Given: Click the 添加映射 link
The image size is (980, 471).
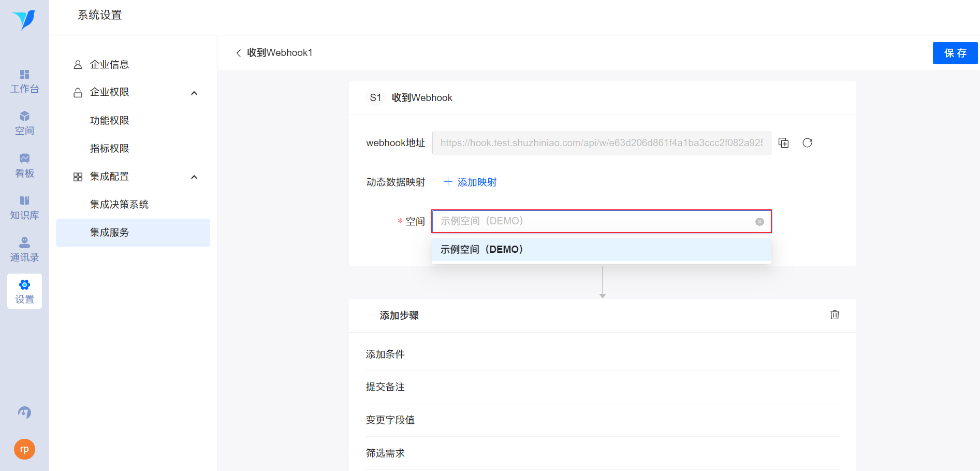Looking at the screenshot, I should 470,182.
